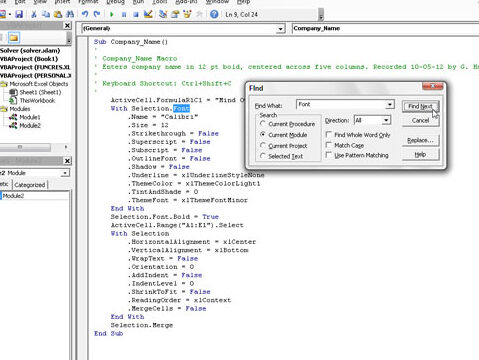
Task: Click the Break pause icon
Action: [x=124, y=14]
